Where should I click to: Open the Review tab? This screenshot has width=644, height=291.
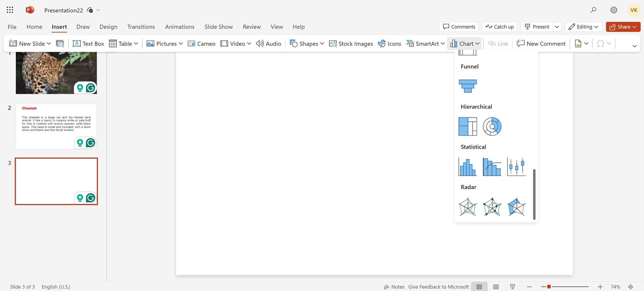252,27
